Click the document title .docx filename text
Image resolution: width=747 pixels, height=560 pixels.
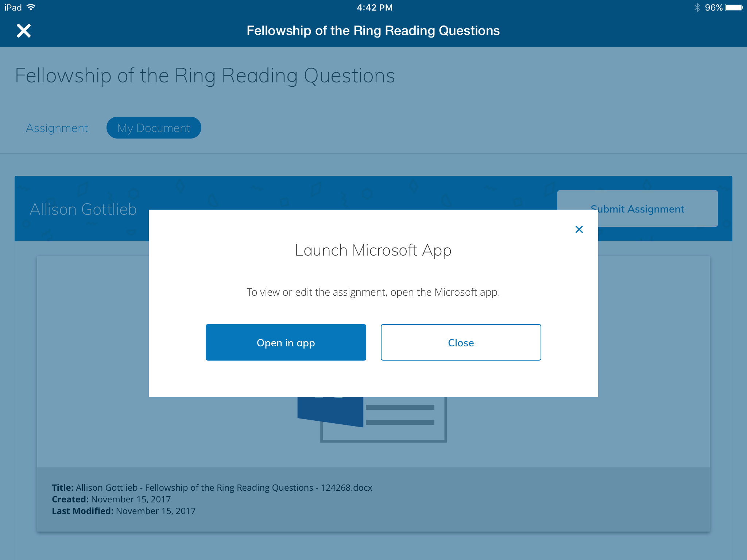[224, 487]
